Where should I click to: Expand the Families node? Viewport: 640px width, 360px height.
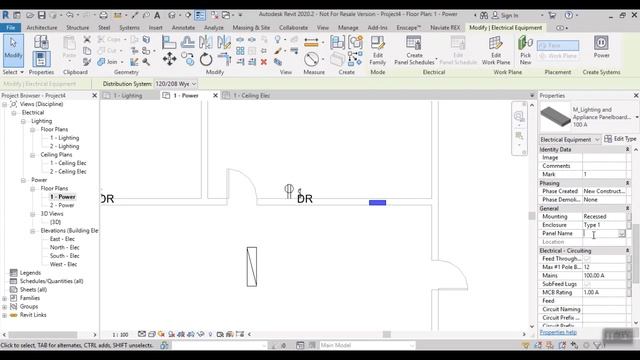pos(4,298)
